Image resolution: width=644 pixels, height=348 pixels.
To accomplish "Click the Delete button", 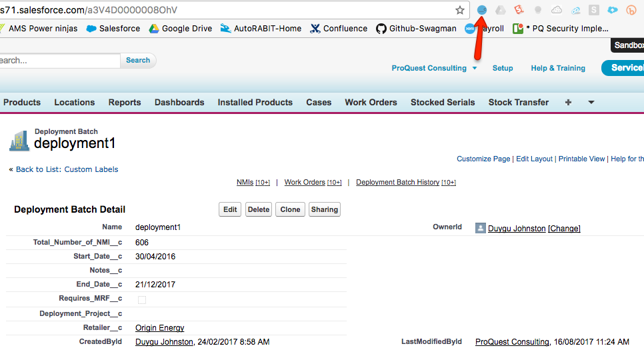I will tap(259, 209).
